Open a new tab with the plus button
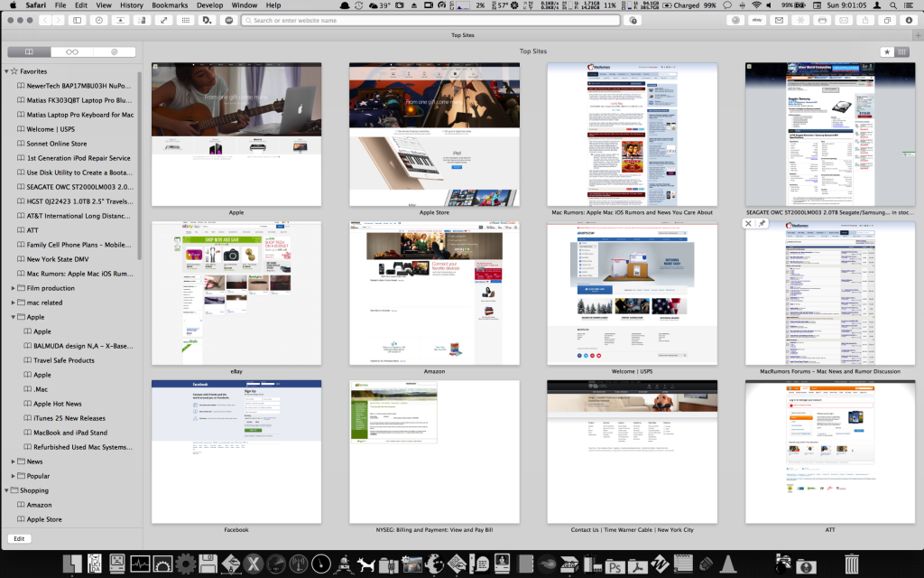 [918, 35]
